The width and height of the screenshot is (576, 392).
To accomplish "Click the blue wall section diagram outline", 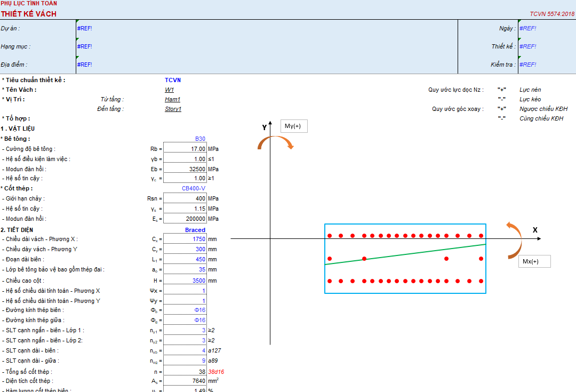I will (x=405, y=259).
